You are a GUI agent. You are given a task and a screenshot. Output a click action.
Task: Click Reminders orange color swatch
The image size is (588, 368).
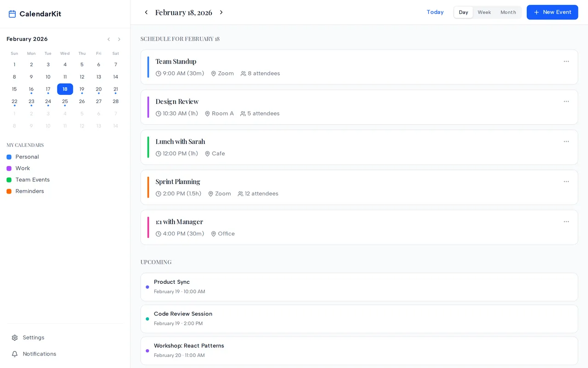[9, 191]
